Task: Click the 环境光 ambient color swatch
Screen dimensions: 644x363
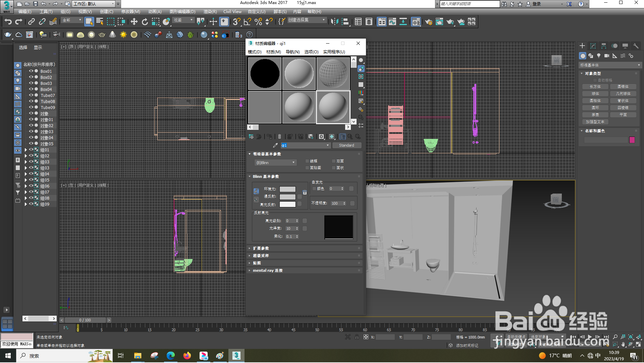Action: (x=287, y=189)
